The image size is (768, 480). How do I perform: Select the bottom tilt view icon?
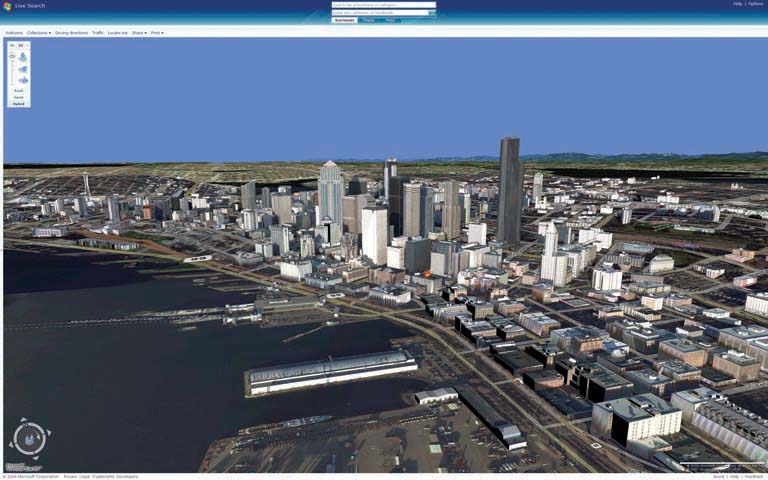23,80
